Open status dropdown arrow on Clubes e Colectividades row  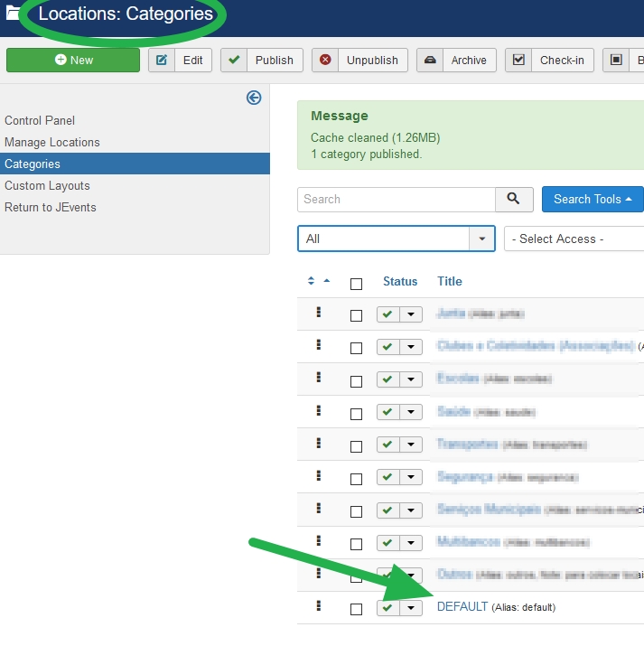411,346
